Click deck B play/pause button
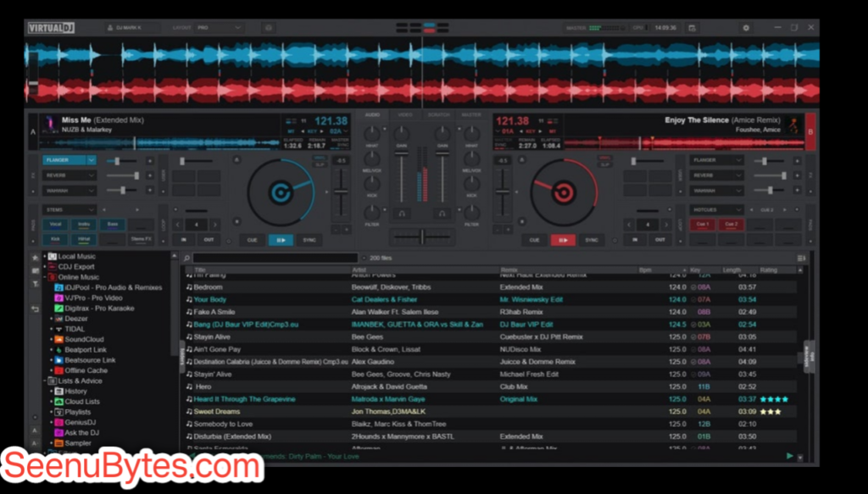 (563, 240)
